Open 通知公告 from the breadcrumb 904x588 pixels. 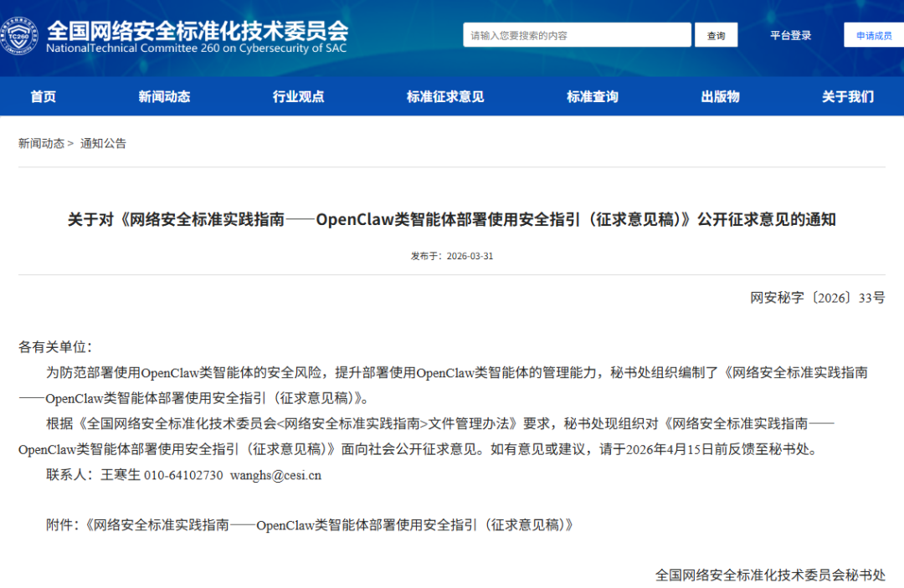coord(101,143)
